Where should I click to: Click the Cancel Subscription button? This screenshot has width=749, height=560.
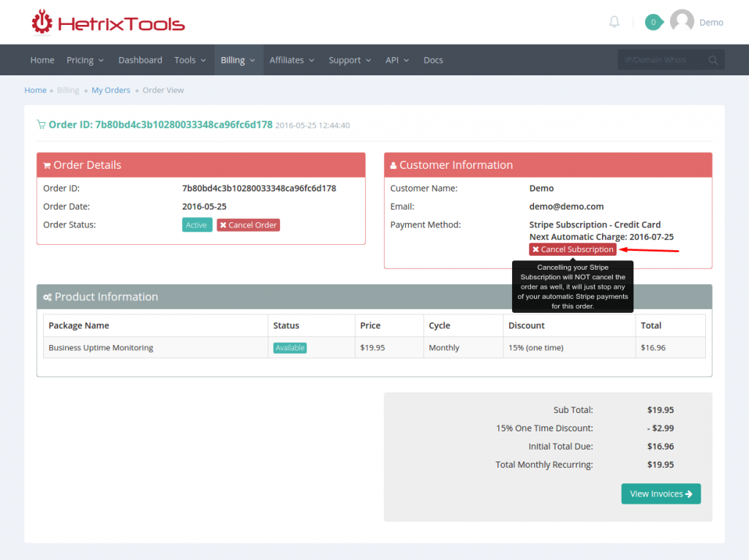(x=572, y=249)
